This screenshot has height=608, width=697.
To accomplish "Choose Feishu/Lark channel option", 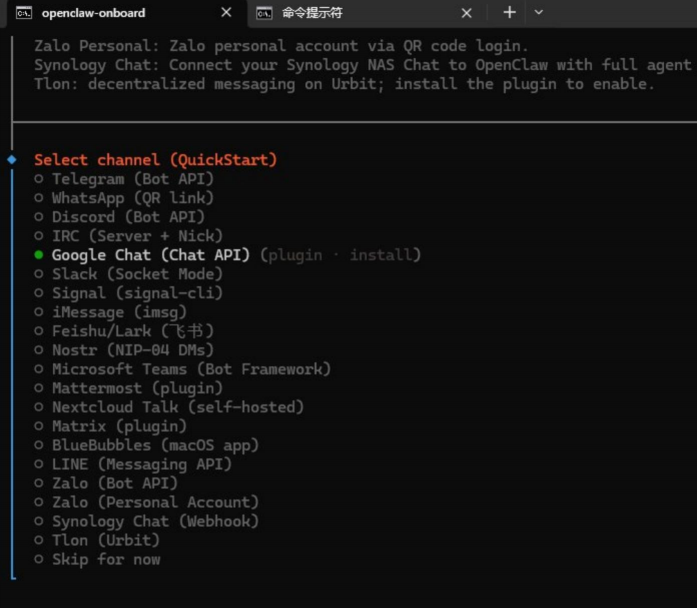I will (x=132, y=331).
